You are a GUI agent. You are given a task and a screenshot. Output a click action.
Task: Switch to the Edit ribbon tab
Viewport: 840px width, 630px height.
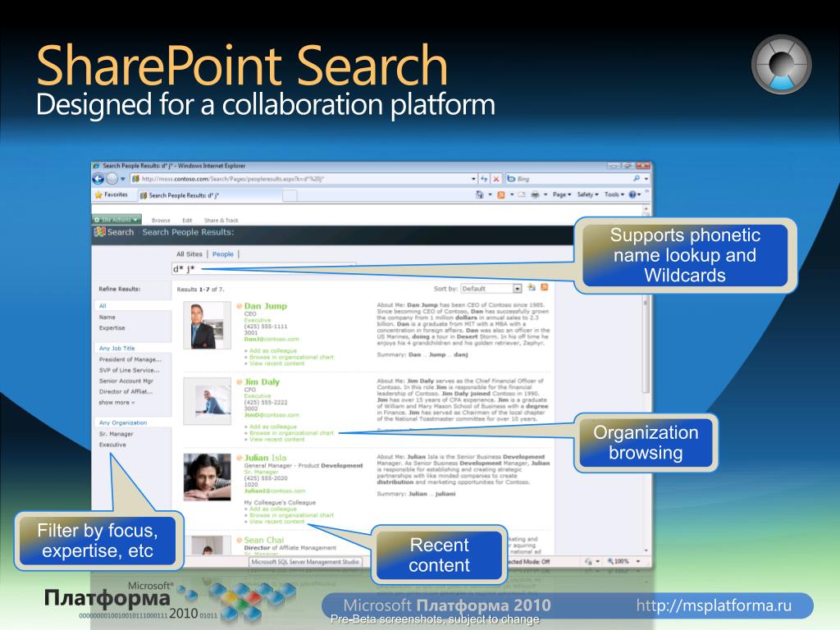(x=187, y=220)
